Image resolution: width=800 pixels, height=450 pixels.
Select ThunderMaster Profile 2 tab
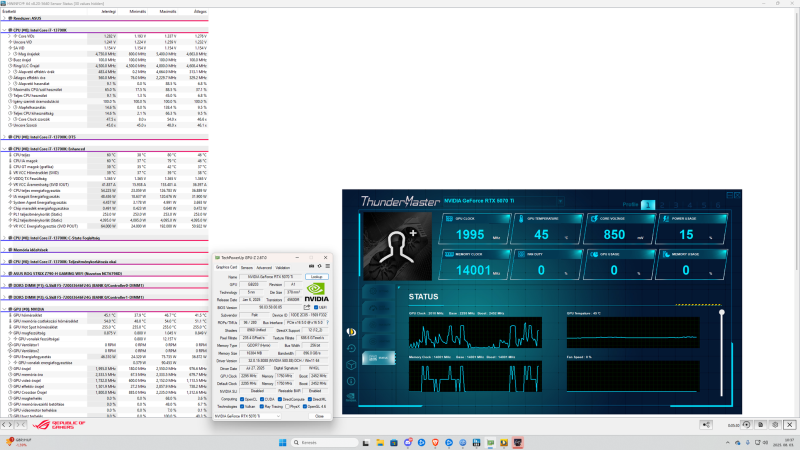[662, 205]
